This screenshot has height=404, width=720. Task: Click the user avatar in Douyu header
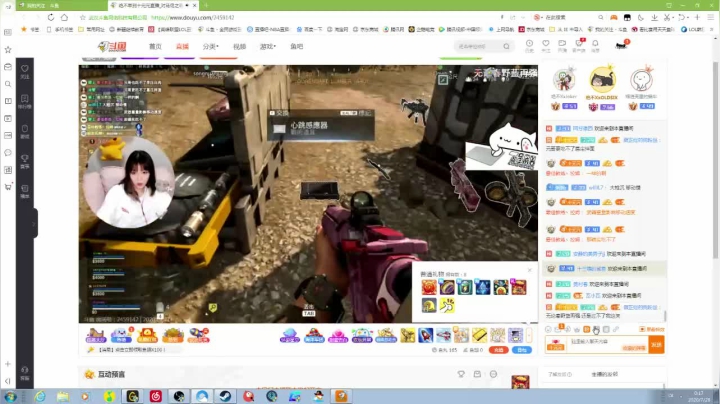621,45
